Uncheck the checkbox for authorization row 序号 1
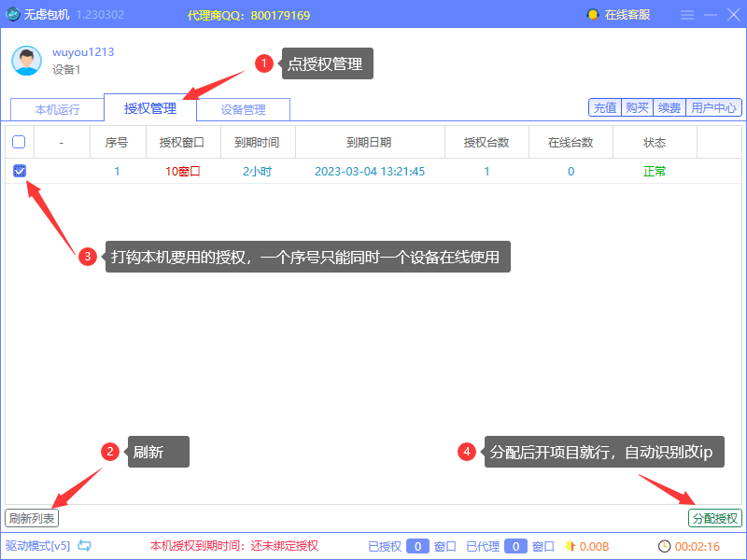This screenshot has width=747, height=560. pyautogui.click(x=21, y=171)
